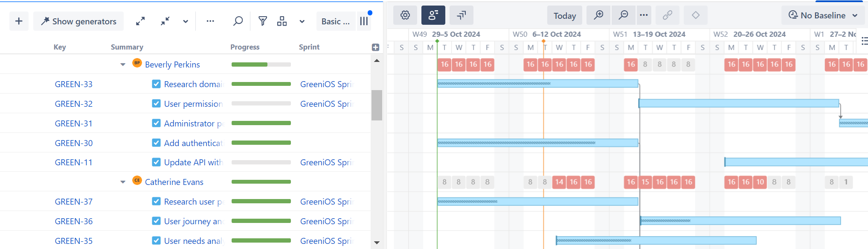The image size is (868, 249).
Task: Click the Today button
Action: click(x=564, y=16)
